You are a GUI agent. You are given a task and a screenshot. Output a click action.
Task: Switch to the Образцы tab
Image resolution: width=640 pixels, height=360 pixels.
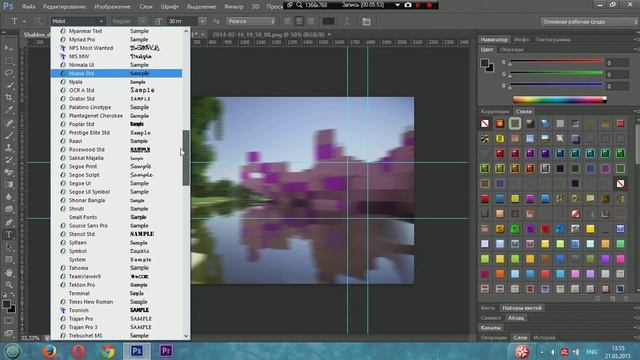click(x=511, y=50)
